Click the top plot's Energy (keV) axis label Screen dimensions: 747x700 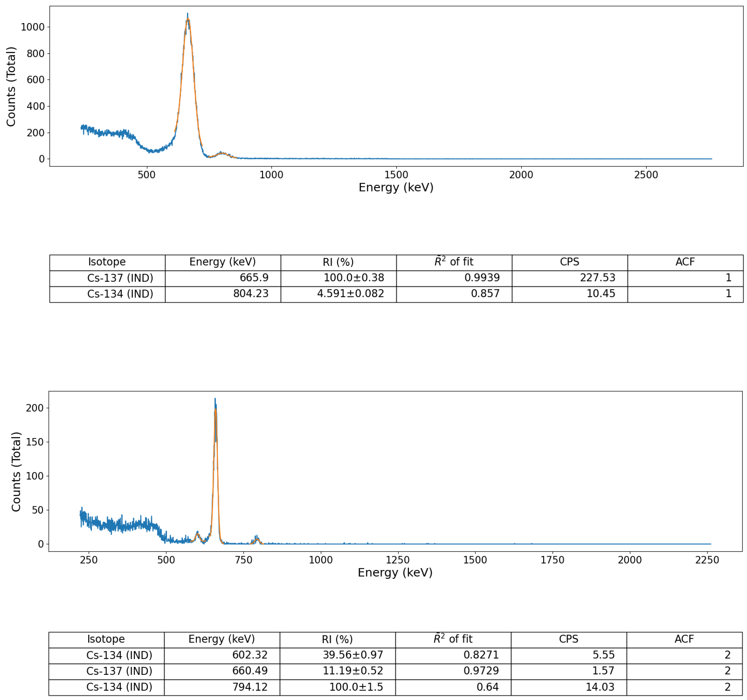coord(396,187)
